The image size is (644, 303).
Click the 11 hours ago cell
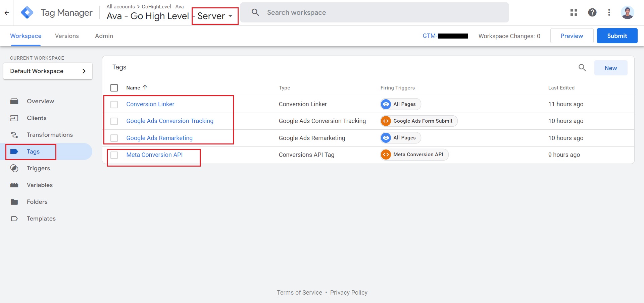click(566, 104)
